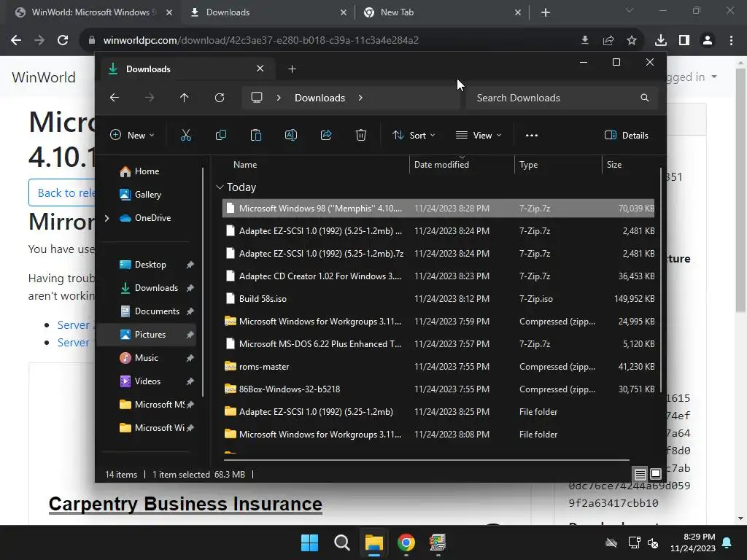Close the File Explorer Downloads tab

point(260,69)
